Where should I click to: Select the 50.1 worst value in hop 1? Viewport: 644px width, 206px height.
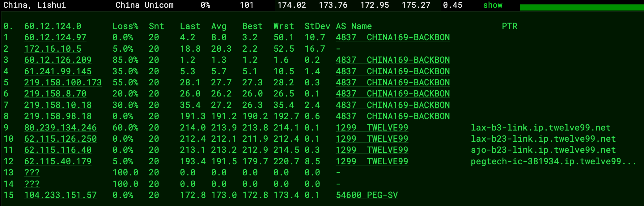pyautogui.click(x=284, y=37)
